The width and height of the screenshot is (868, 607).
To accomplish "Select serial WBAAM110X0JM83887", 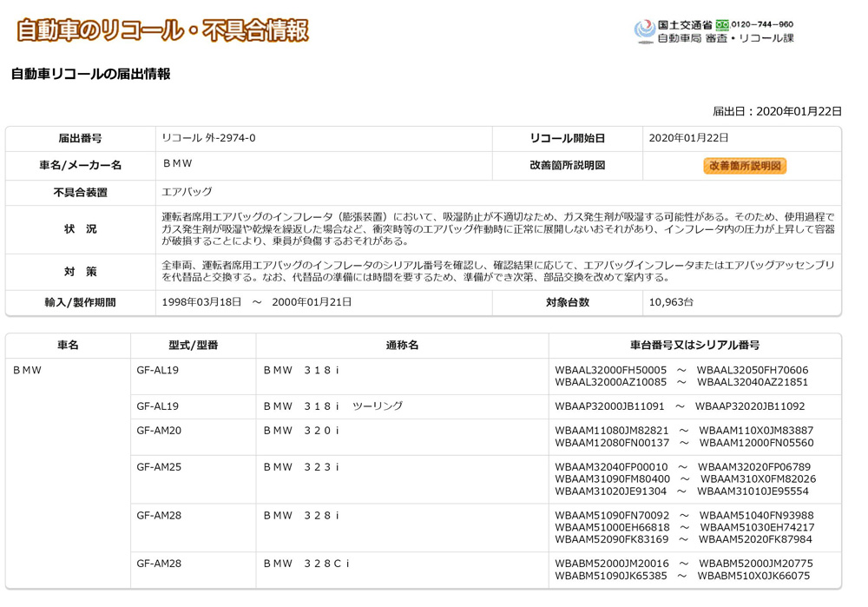I will 756,431.
